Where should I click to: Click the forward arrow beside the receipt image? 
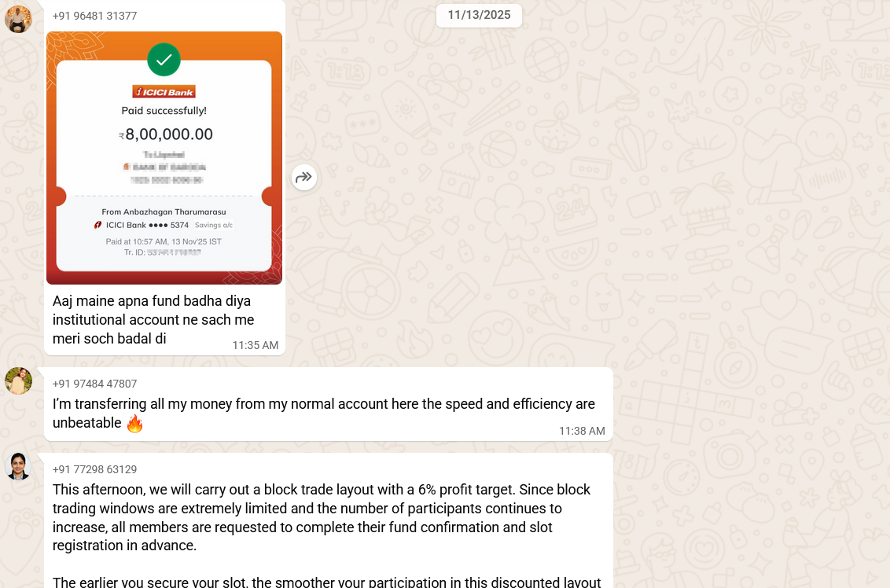click(304, 178)
